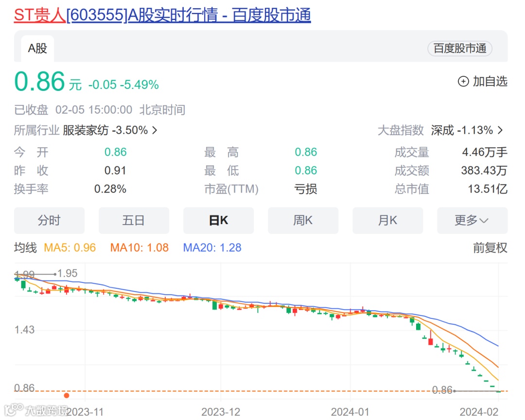This screenshot has width=525, height=420.
Task: Expand the chevron after 深成 -1.13%
Action: pyautogui.click(x=500, y=130)
